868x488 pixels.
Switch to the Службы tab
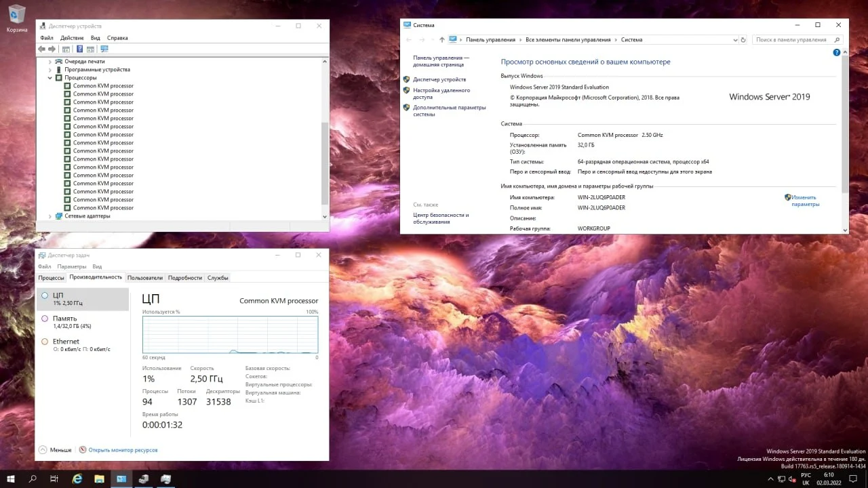218,277
